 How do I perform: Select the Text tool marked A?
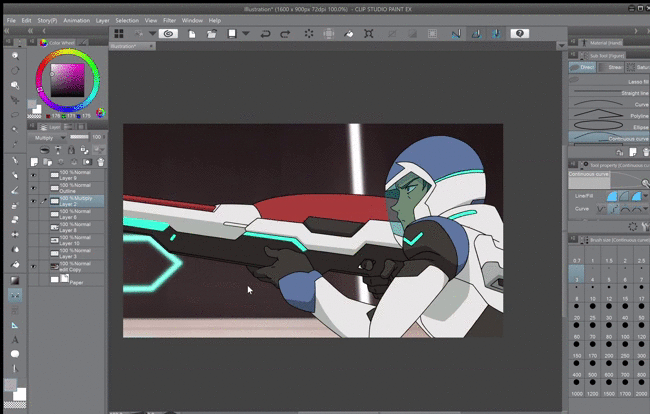point(15,340)
